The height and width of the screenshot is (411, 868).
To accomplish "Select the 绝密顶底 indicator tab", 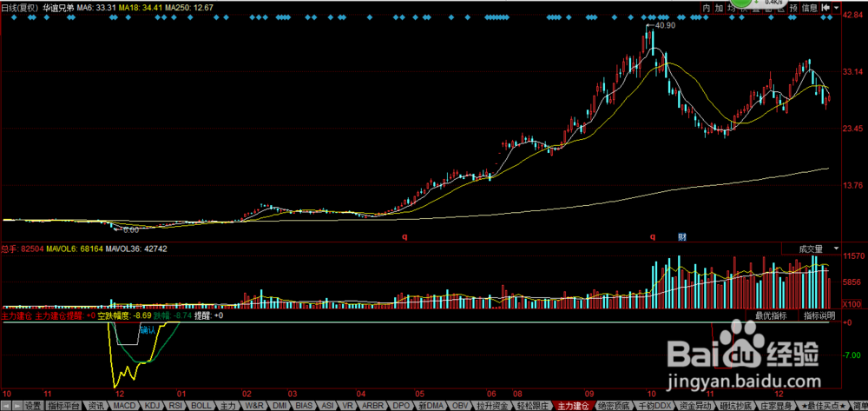I will (x=614, y=406).
